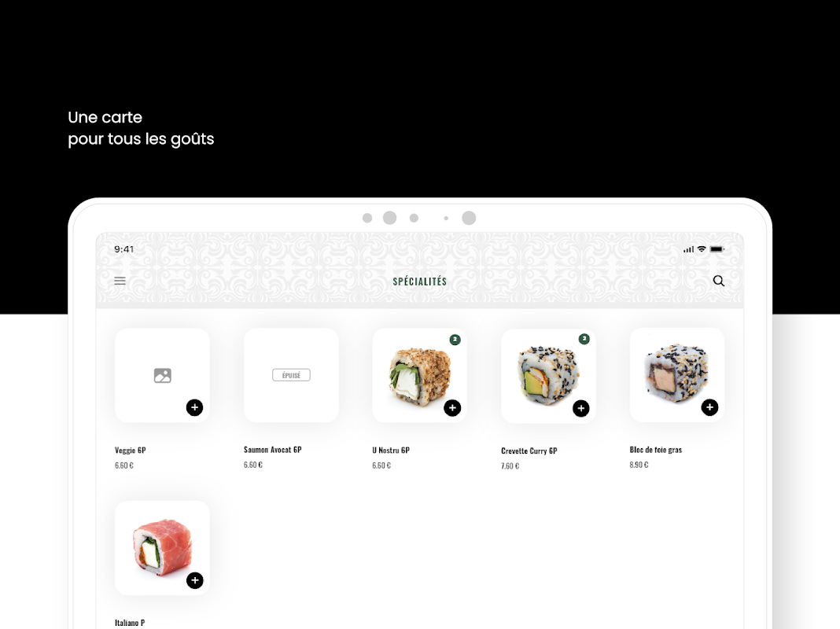Screen dimensions: 840x629
Task: Click the placeholder image icon on Veggie card
Action: pos(162,375)
